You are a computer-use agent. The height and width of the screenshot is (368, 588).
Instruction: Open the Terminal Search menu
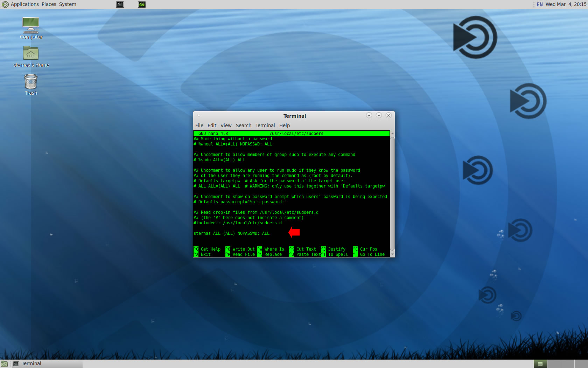tap(244, 125)
